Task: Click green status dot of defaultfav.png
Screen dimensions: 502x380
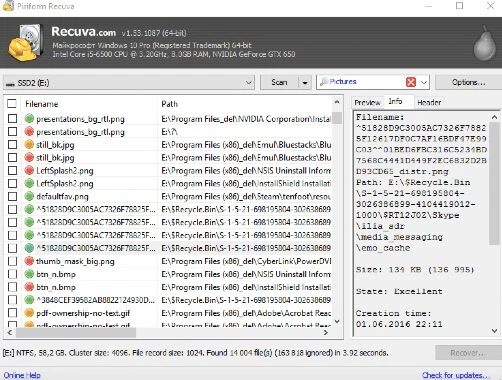Action: (29, 196)
